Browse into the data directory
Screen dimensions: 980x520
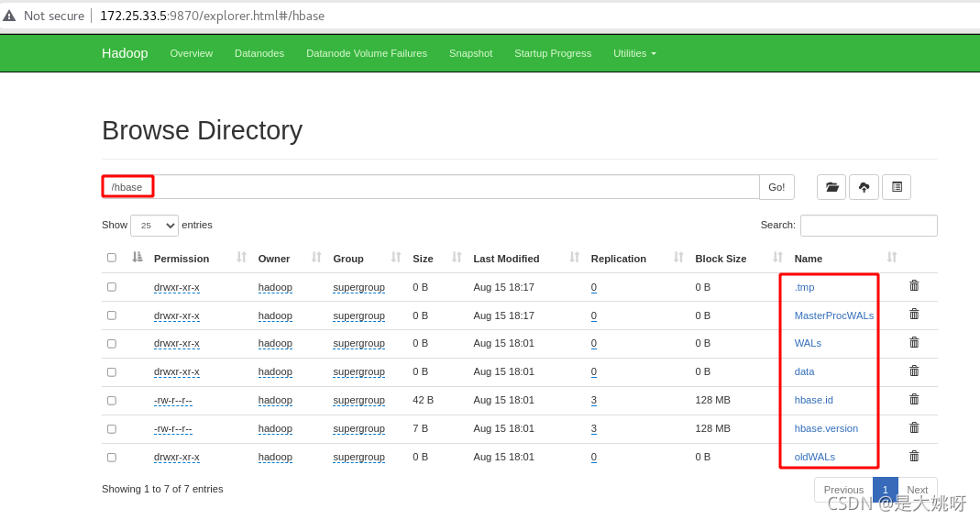pos(804,371)
